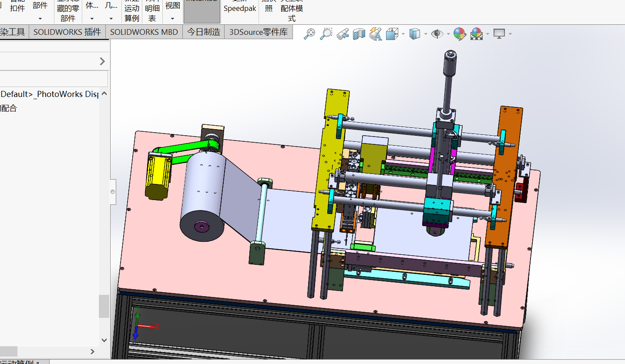The height and width of the screenshot is (364, 625).
Task: Click the feature tree vertical scrollbar thumb
Action: pyautogui.click(x=104, y=306)
